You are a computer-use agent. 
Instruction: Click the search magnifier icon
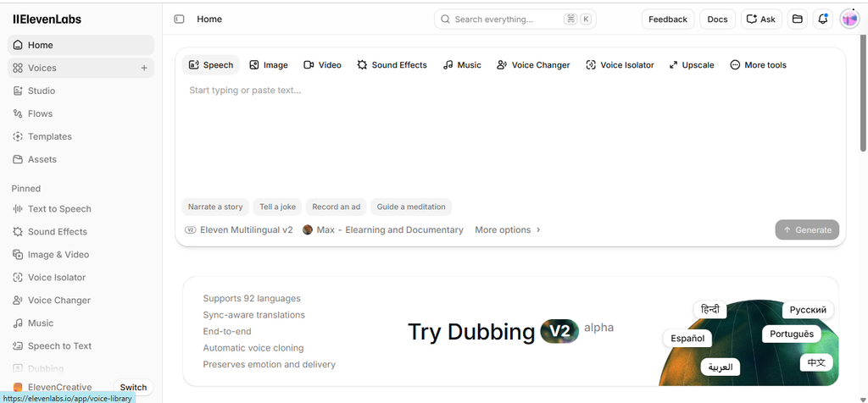pyautogui.click(x=444, y=19)
